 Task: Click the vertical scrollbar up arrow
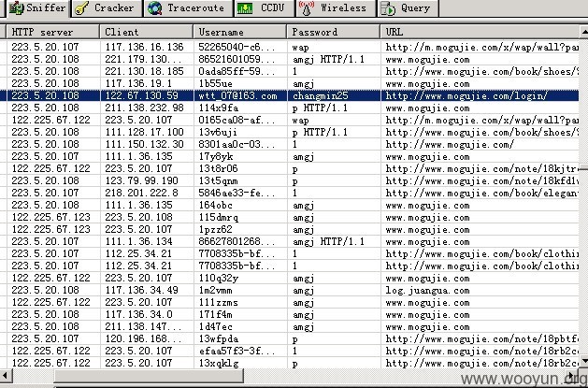pos(584,32)
